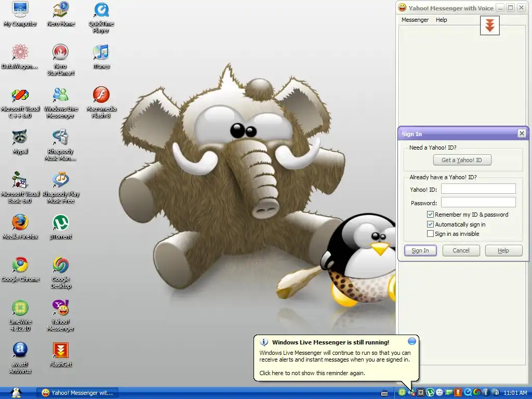
Task: Click the 11:01 AM system clock
Action: (515, 393)
